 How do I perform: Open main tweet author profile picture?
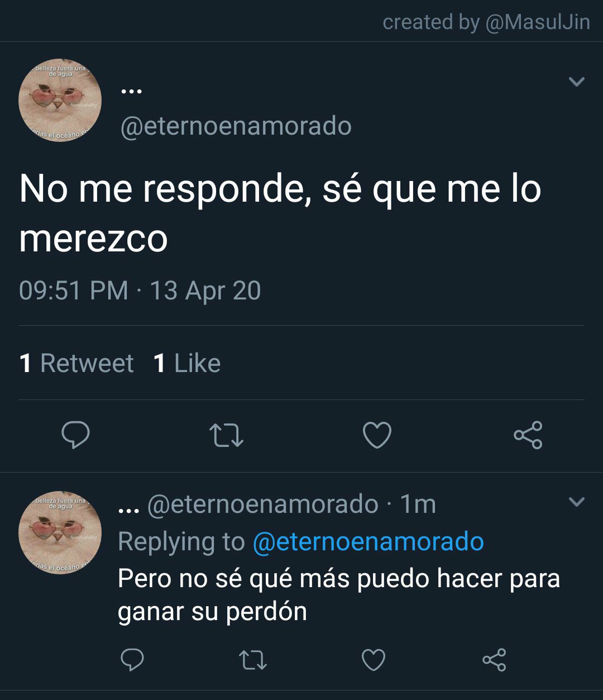(60, 100)
